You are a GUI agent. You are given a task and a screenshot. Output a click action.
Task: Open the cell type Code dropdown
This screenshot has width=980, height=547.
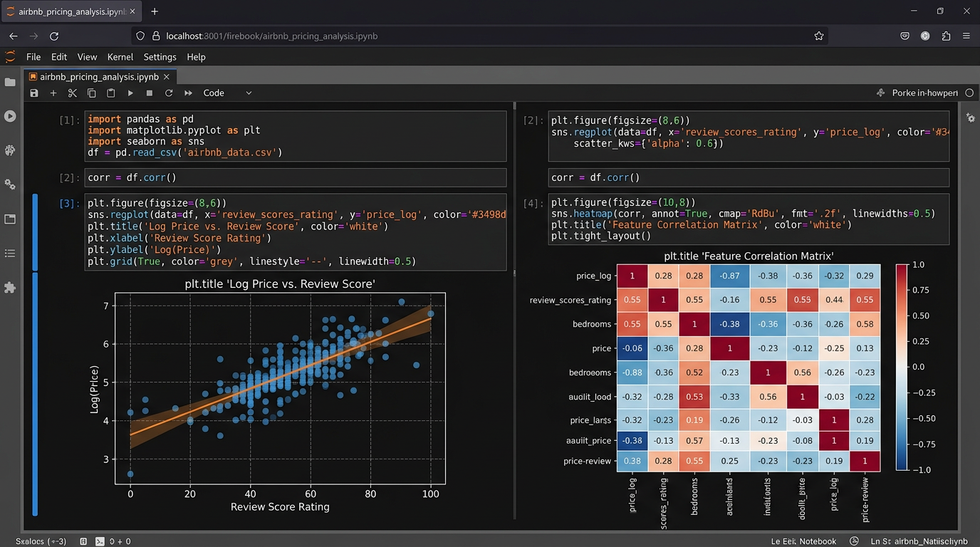tap(227, 93)
